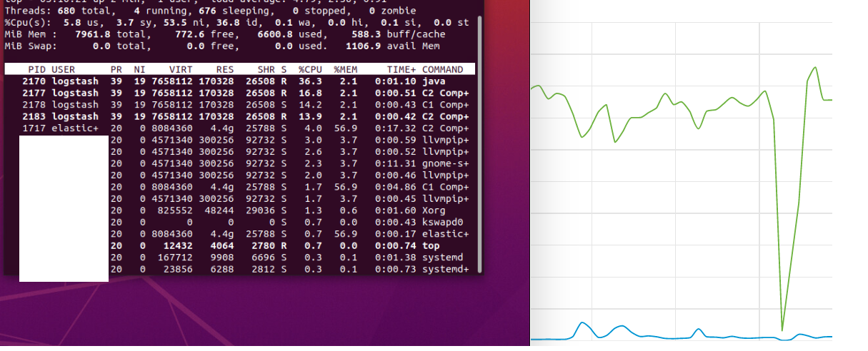Click the 16.8 CPU percentage value
Viewport: 868px width, 351px height.
point(310,93)
